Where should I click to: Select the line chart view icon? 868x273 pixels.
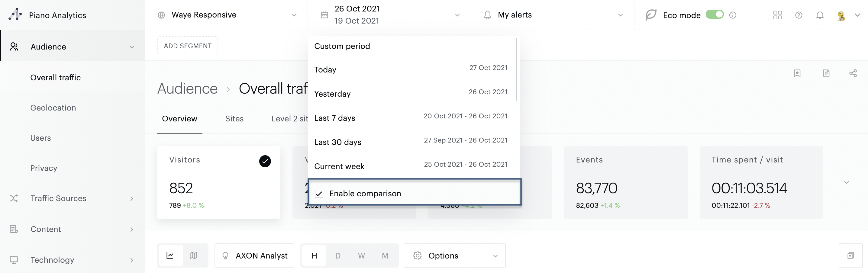pos(170,255)
